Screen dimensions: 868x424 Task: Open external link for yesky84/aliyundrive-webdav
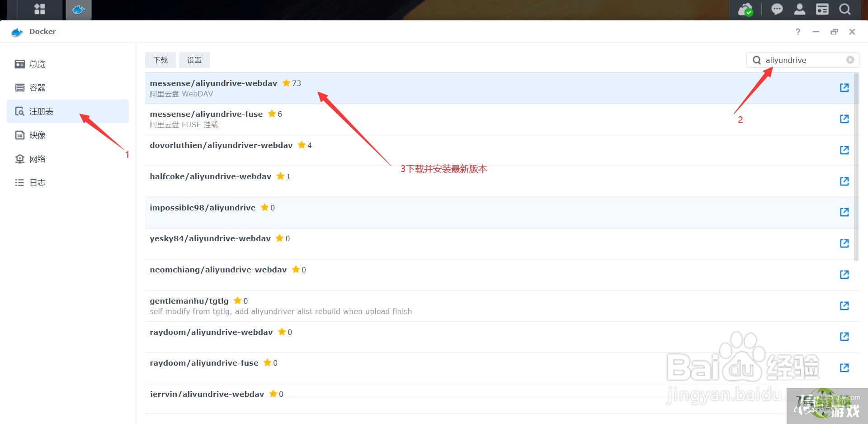point(844,243)
